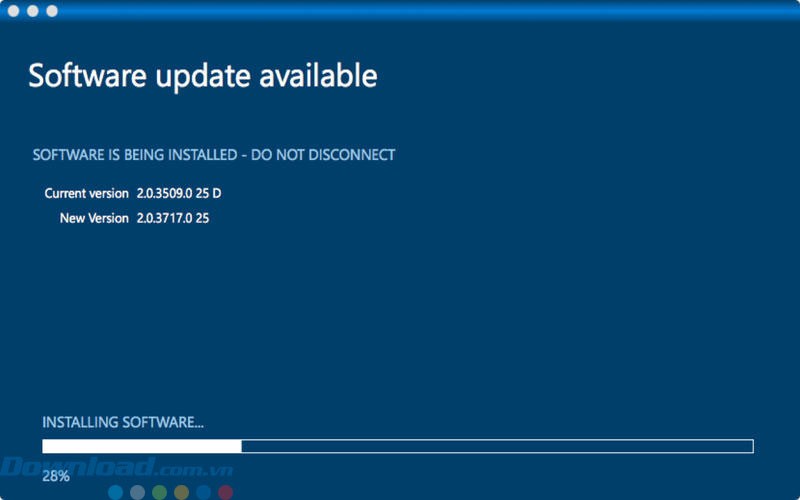Click the "INSTALLING SOFTWARE..." status label

[123, 423]
